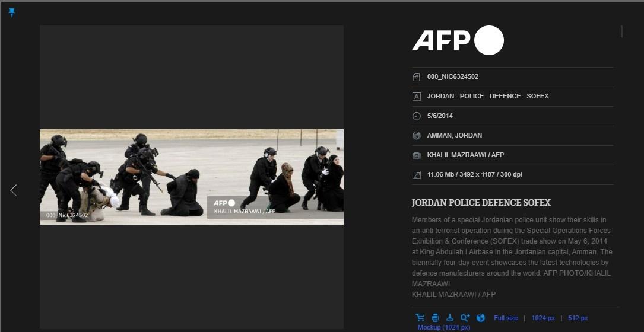Click the JORDAN-POLICE-DEFENCE-SOFEX headline
644x332 pixels.
click(481, 203)
